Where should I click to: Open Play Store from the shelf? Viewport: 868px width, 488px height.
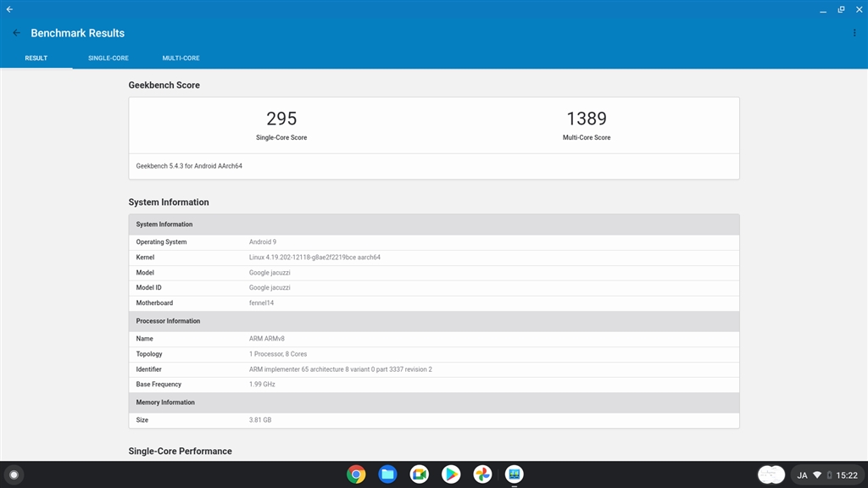coord(451,474)
